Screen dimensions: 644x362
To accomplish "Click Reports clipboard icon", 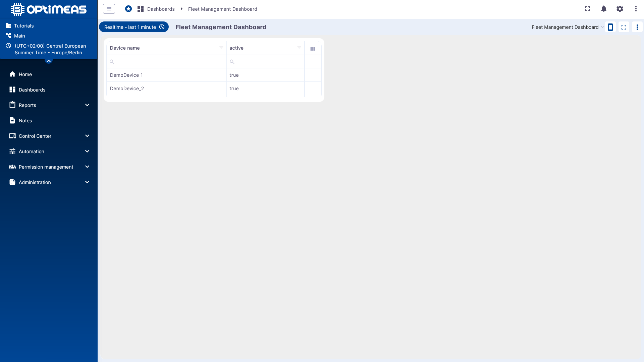I will point(12,105).
